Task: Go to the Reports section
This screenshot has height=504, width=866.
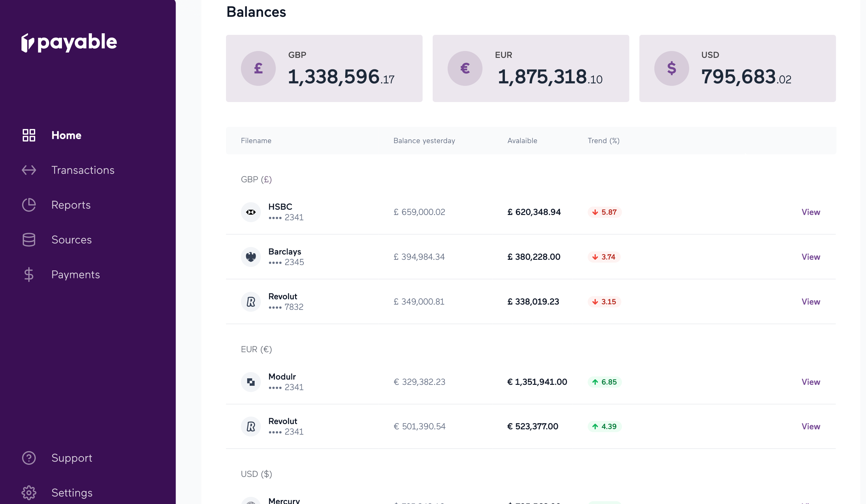Action: coord(71,205)
